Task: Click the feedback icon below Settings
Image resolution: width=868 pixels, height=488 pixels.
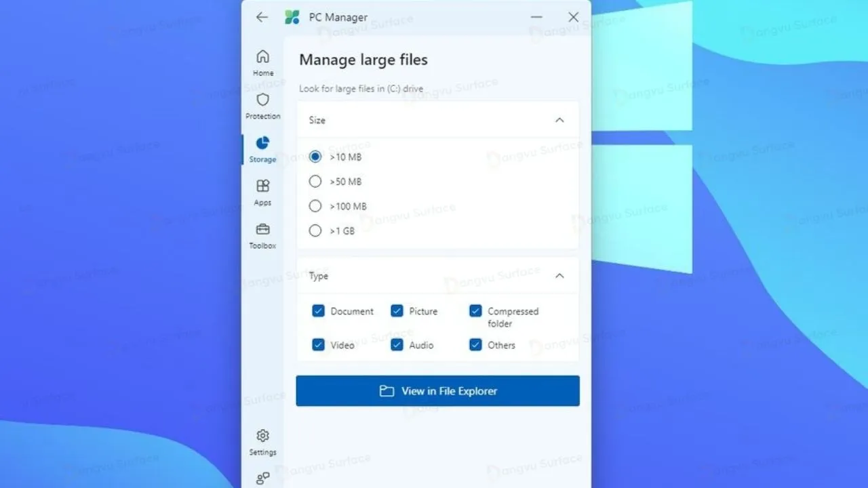Action: click(x=262, y=479)
